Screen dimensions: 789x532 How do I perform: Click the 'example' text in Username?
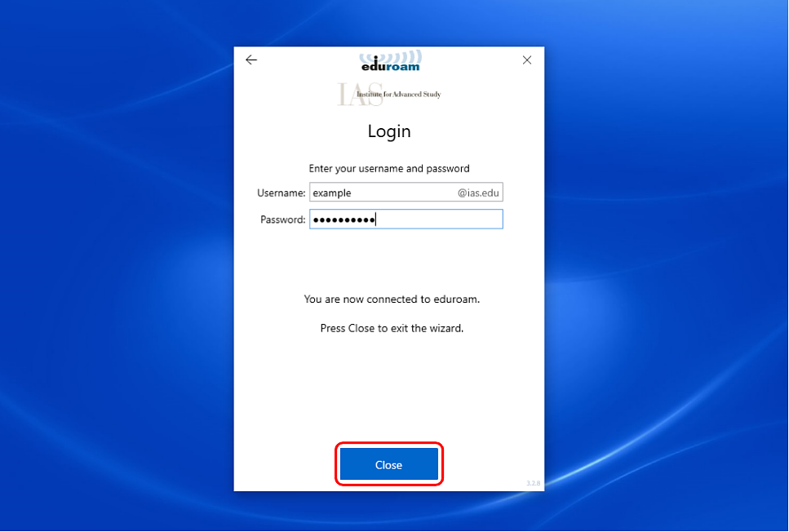331,193
